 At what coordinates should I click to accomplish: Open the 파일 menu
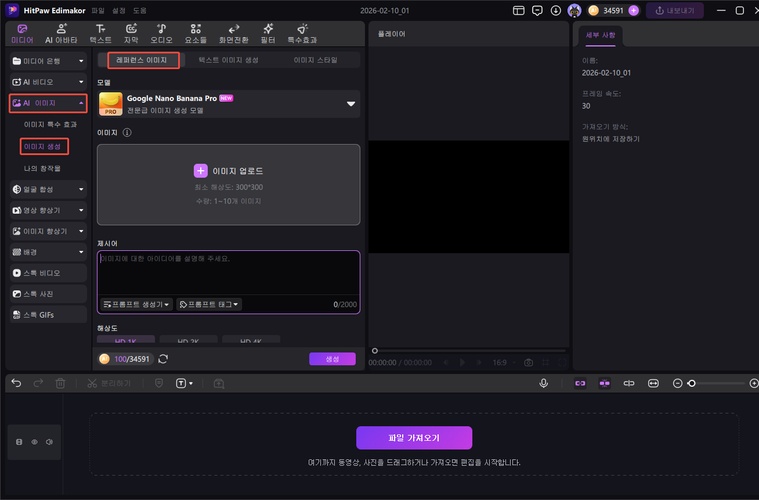point(98,10)
